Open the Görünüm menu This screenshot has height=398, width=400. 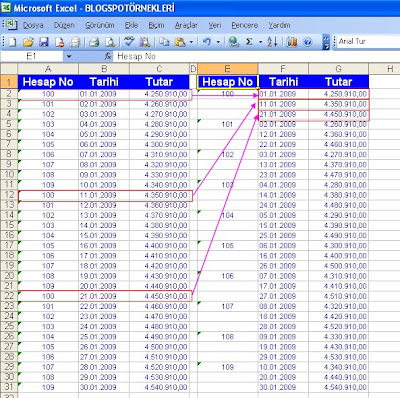100,25
